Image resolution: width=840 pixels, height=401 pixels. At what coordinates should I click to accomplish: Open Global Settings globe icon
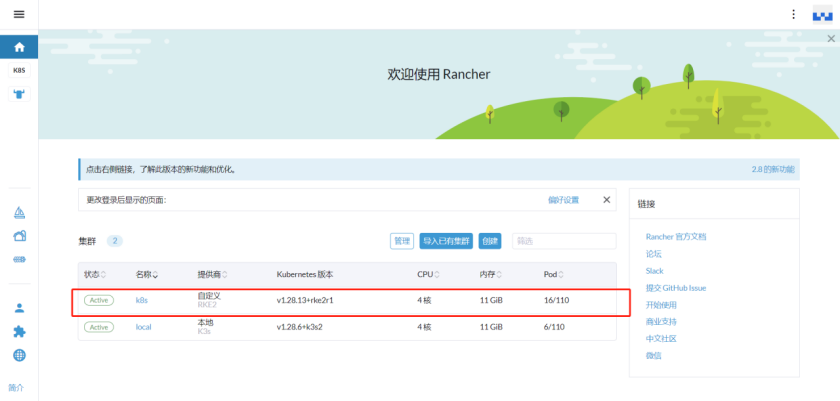[x=19, y=355]
